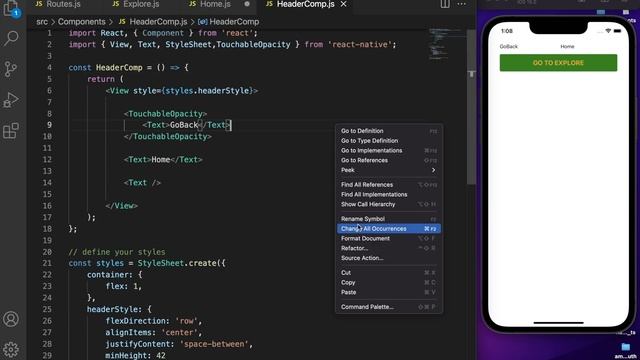The height and width of the screenshot is (360, 640).
Task: Split the editor to the right
Action: [445, 4]
